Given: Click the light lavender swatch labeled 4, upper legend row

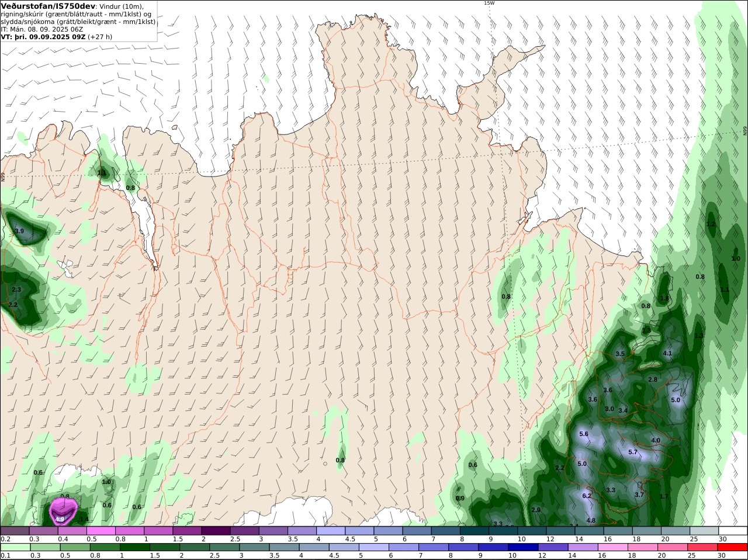Looking at the screenshot, I should pyautogui.click(x=330, y=531).
